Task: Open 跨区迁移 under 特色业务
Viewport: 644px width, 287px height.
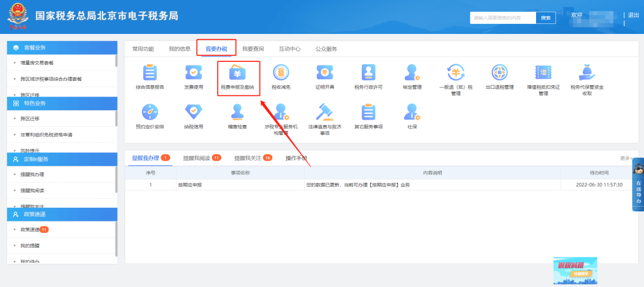Action: click(x=30, y=118)
